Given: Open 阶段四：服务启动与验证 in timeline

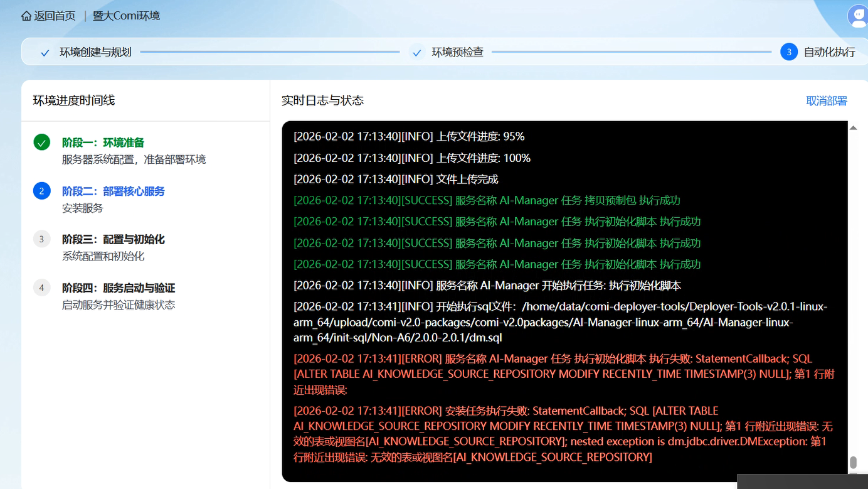Looking at the screenshot, I should (119, 288).
